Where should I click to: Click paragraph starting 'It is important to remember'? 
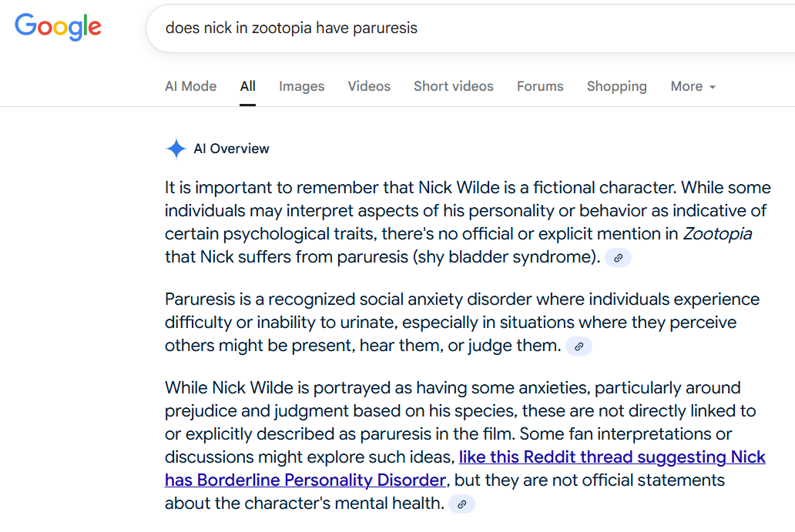pyautogui.click(x=468, y=222)
